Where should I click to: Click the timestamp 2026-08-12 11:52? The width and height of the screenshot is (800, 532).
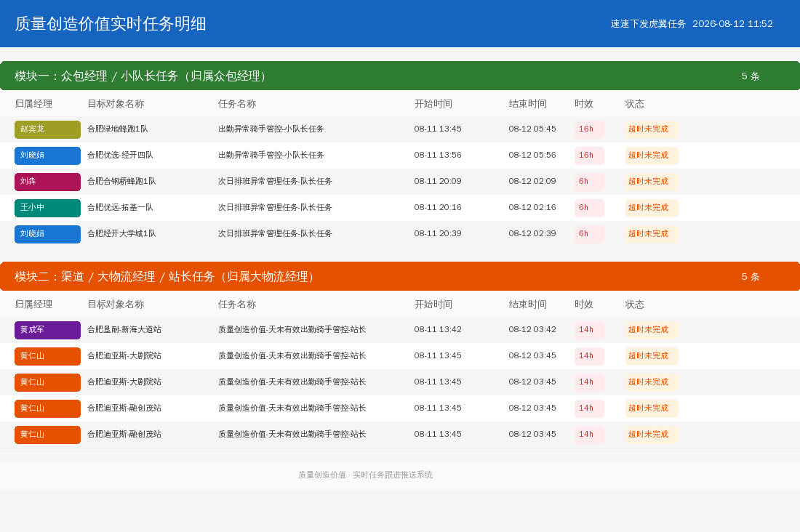tap(732, 23)
